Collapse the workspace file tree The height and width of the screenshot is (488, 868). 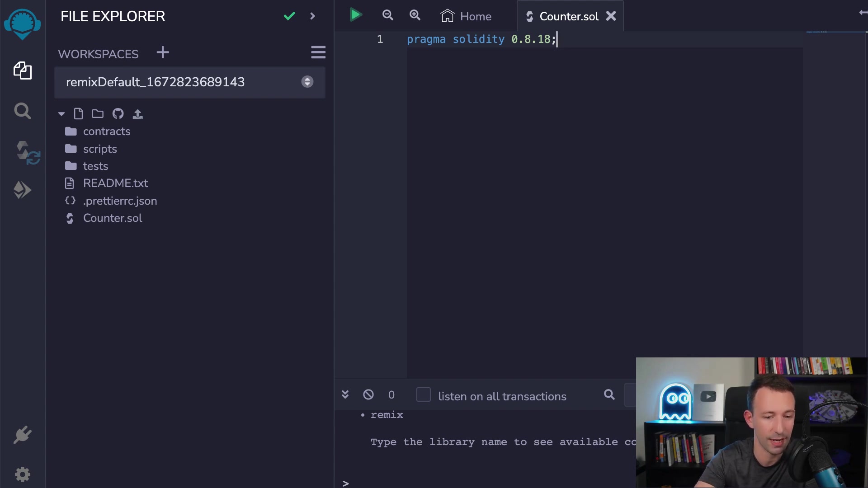click(61, 114)
